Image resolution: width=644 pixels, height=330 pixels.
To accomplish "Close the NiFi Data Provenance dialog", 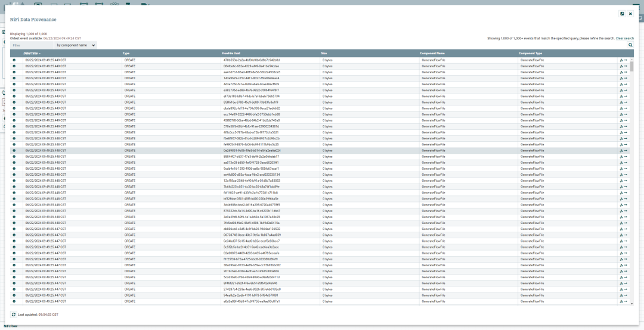I will pyautogui.click(x=630, y=14).
